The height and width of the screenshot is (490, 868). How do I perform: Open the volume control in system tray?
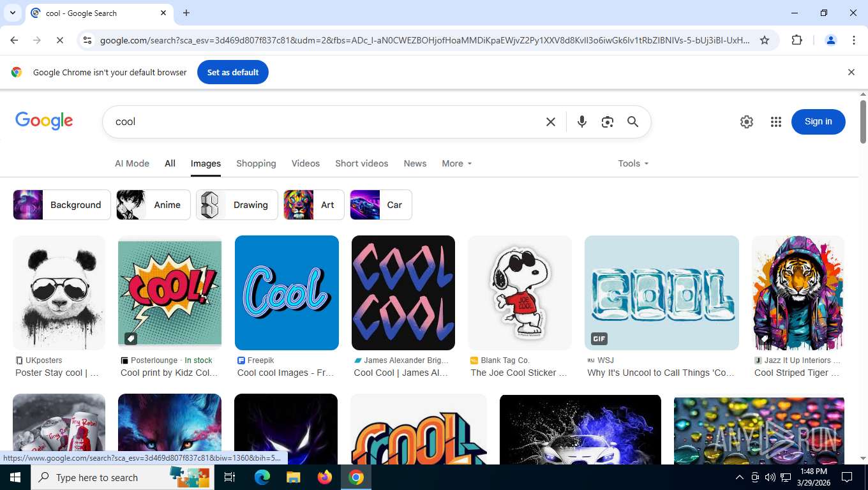[770, 477]
